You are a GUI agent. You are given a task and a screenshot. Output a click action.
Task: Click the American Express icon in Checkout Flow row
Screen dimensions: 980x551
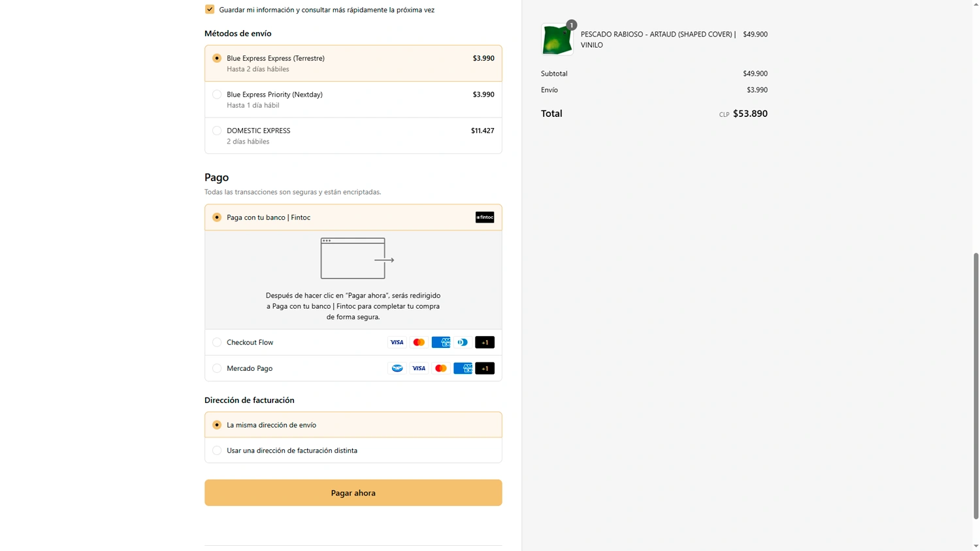coord(441,342)
